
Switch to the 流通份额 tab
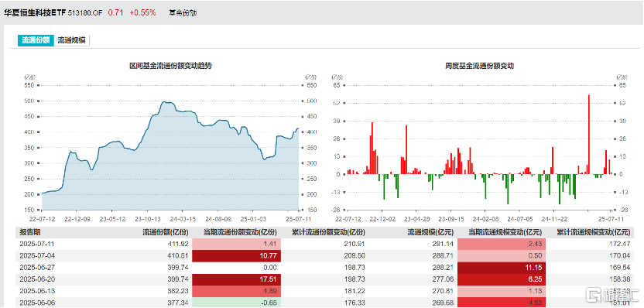tap(36, 40)
